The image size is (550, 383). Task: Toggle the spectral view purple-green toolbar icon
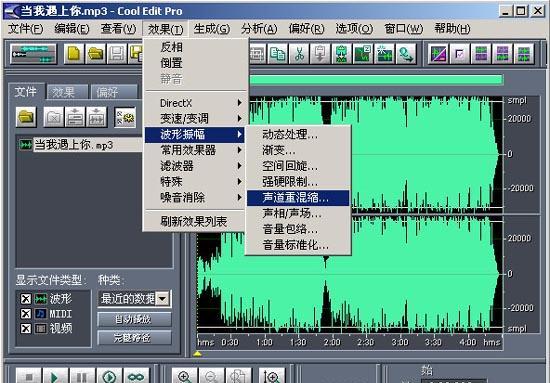click(438, 54)
